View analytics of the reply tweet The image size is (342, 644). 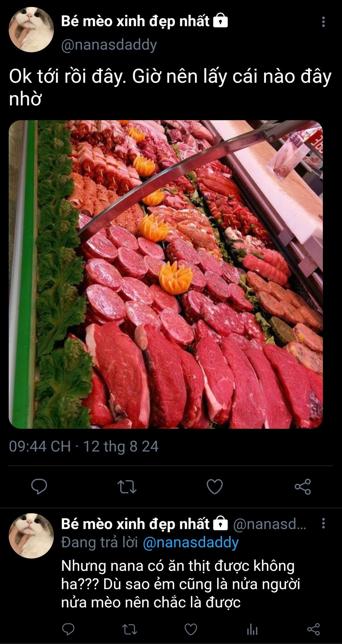[252, 630]
